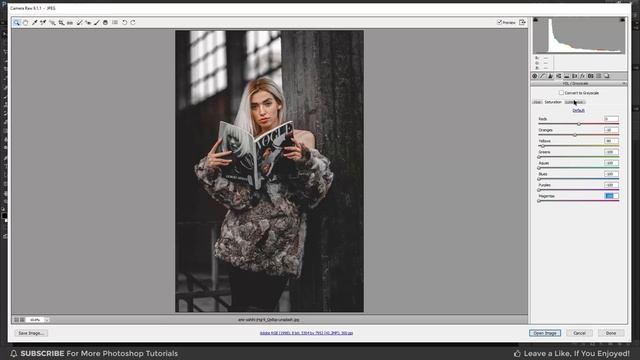Focus the Magentas value field
This screenshot has height=360, width=640.
coord(611,196)
